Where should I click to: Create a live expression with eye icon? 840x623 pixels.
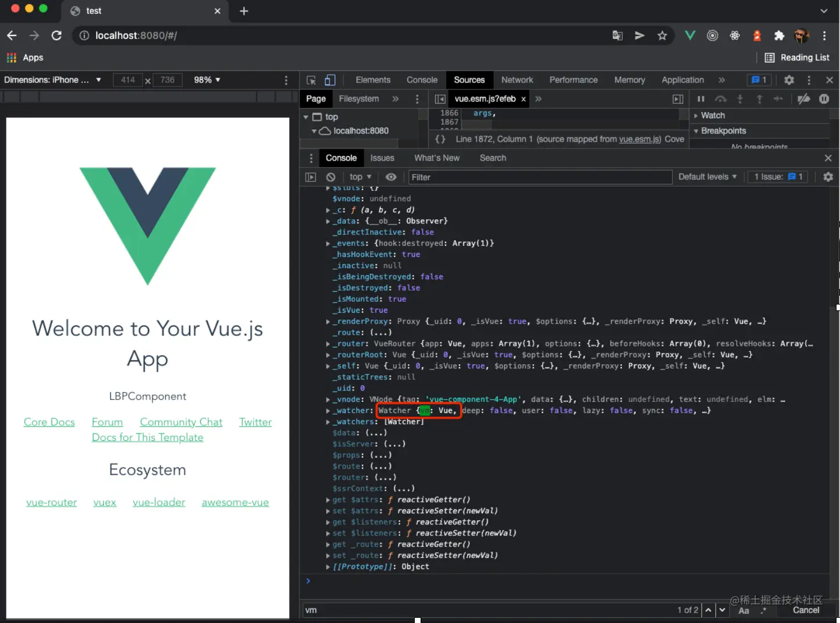click(391, 177)
